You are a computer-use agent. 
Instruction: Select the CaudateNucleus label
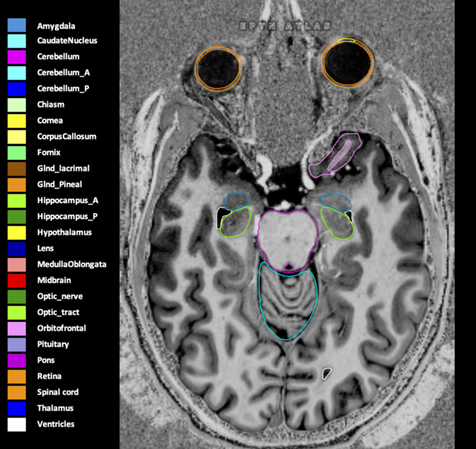67,41
